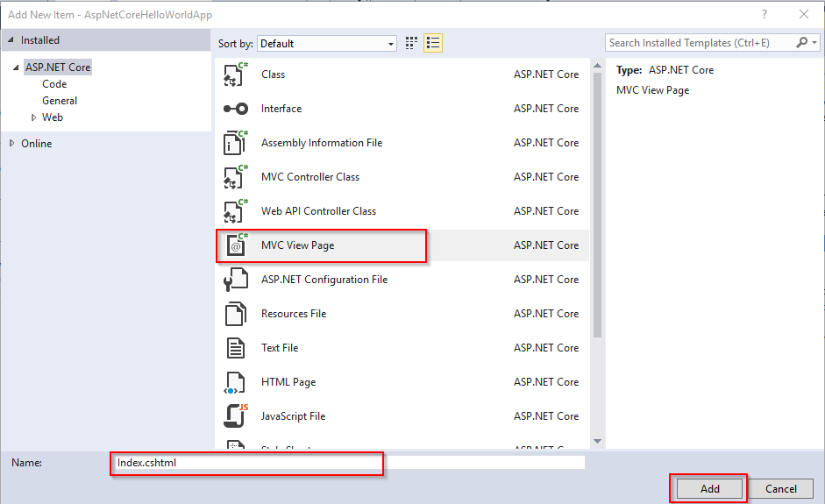Click the Text File icon
Image resolution: width=825 pixels, height=504 pixels.
point(235,348)
